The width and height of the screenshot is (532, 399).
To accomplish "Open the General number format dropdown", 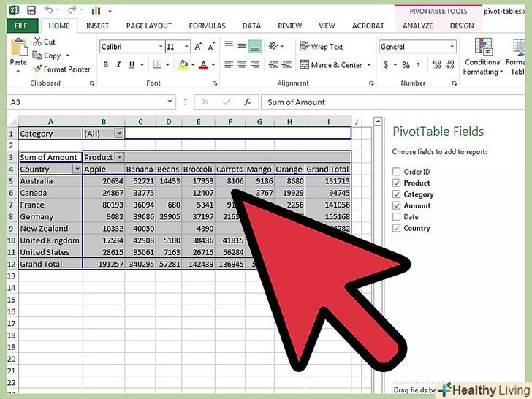I will pos(452,47).
